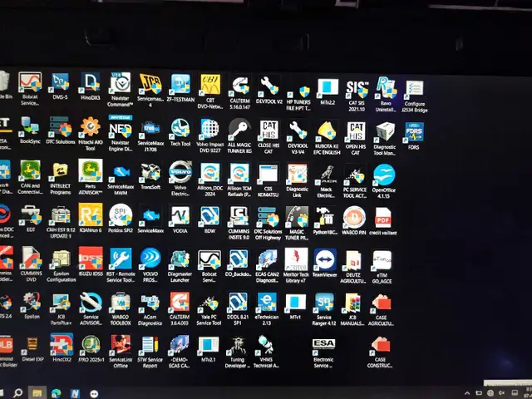Open the JPRO 2025v1 shortcut
Screen dimensions: 532x399
click(x=91, y=344)
